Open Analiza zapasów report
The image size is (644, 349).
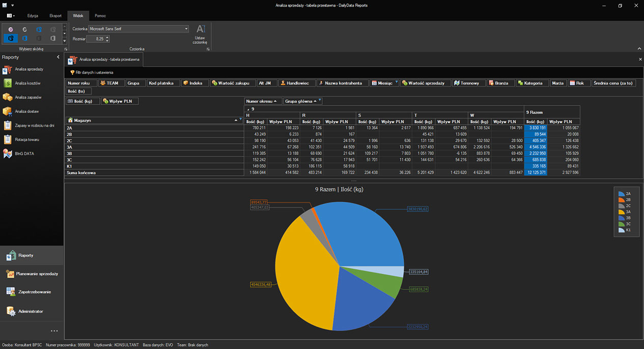pyautogui.click(x=28, y=97)
